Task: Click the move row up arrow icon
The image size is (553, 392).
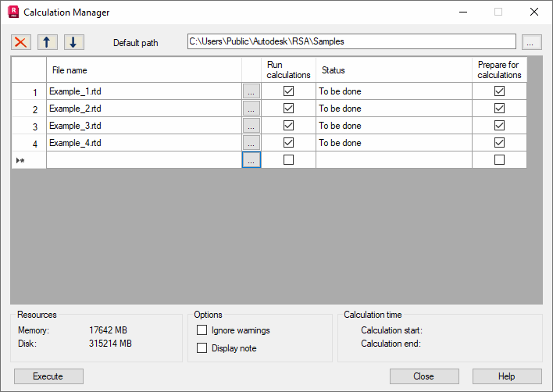Action: click(x=48, y=42)
